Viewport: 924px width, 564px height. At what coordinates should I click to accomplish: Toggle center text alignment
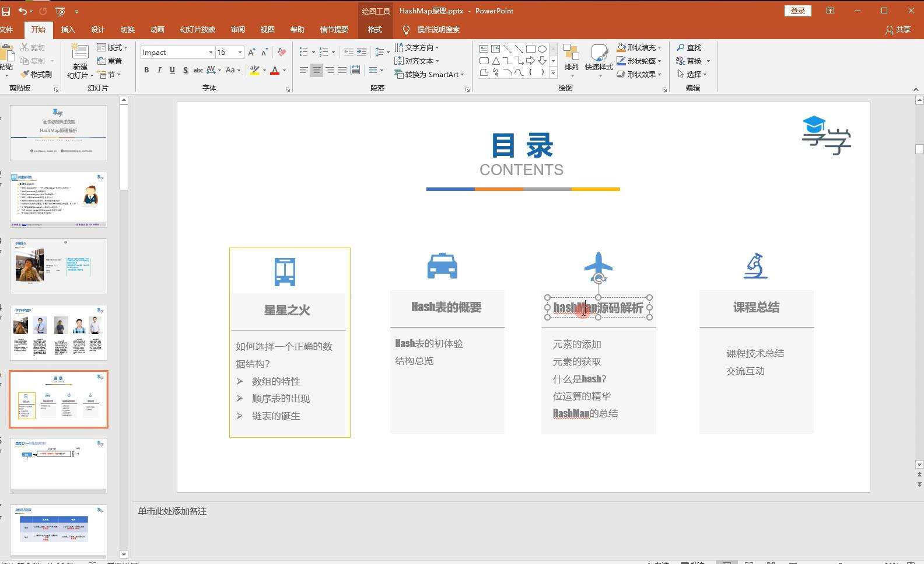(x=316, y=70)
